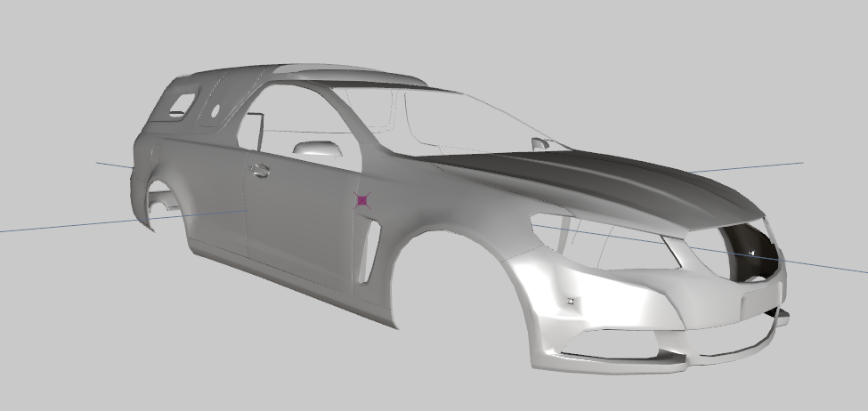Image resolution: width=868 pixels, height=411 pixels.
Task: Select the dark grille opening at the front
Action: 750,254
